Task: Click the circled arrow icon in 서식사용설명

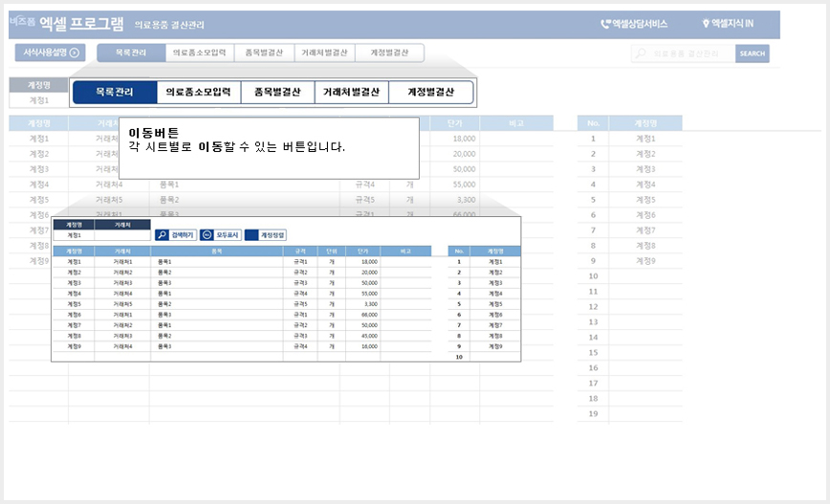Action: click(75, 53)
